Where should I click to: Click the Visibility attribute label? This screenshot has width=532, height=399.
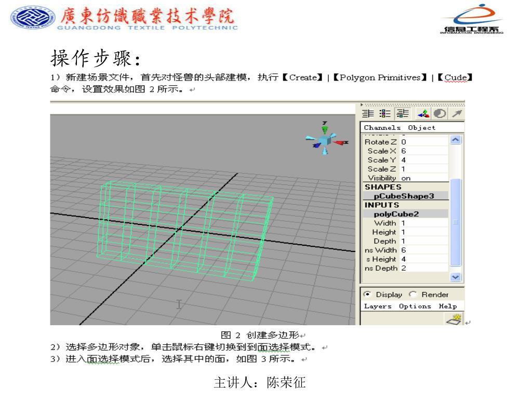tap(382, 178)
